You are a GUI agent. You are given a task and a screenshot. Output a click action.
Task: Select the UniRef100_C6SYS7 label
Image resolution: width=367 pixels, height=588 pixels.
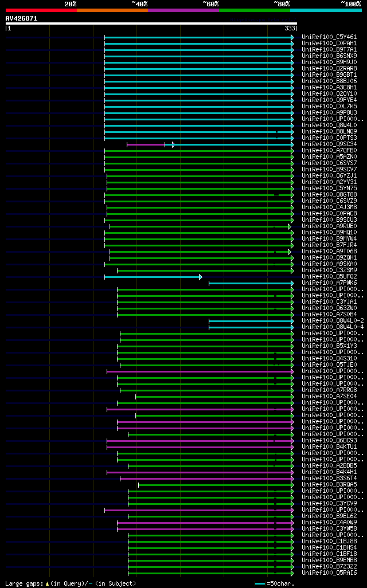329,163
